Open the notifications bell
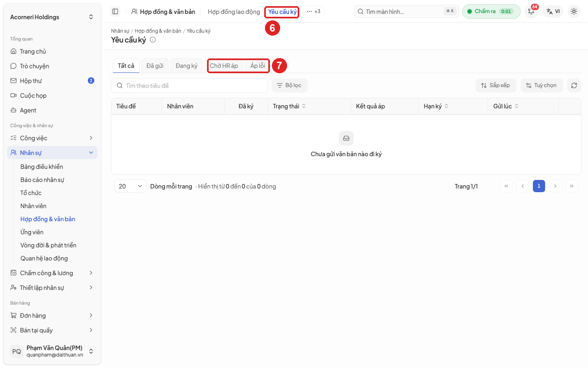 (x=531, y=11)
